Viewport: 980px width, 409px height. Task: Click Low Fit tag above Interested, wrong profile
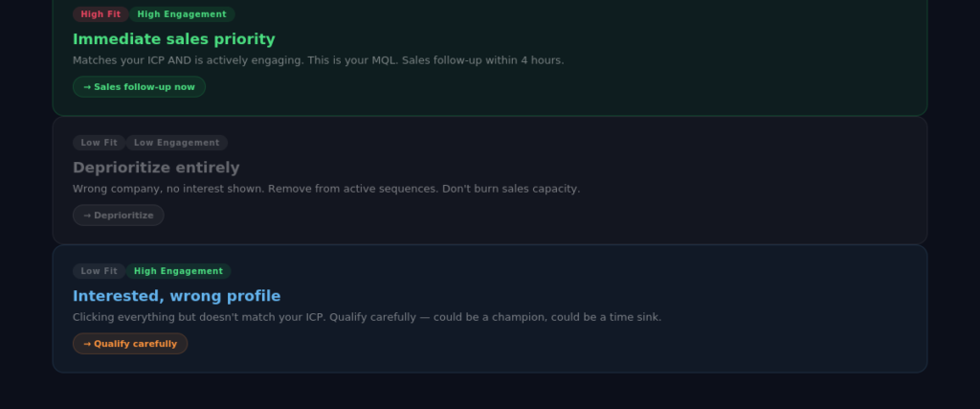pos(99,271)
